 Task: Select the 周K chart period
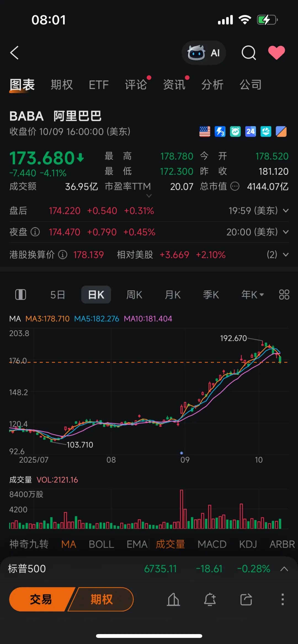point(134,295)
